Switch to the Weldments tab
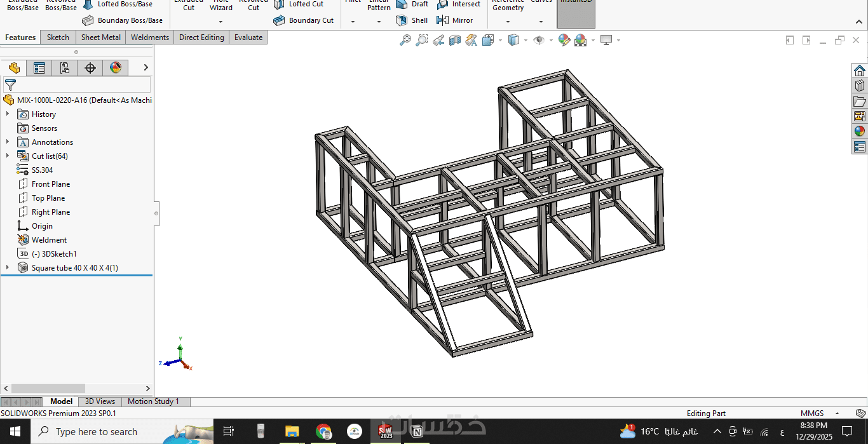The width and height of the screenshot is (868, 444). click(150, 37)
